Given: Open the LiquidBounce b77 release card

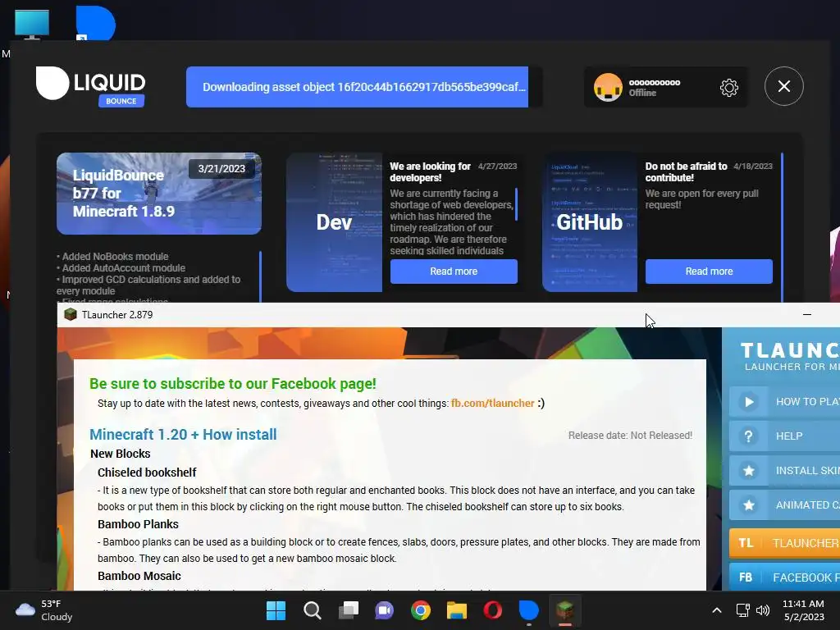Looking at the screenshot, I should tap(159, 194).
